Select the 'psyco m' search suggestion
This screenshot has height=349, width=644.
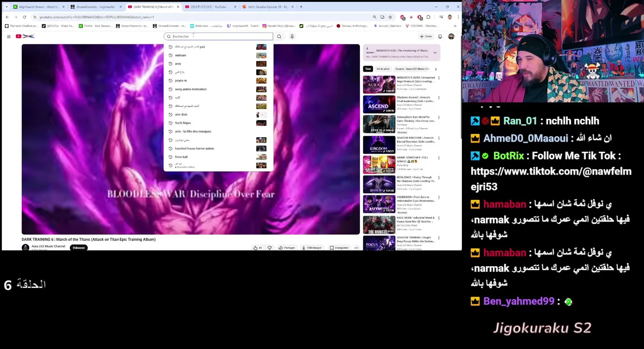click(218, 80)
